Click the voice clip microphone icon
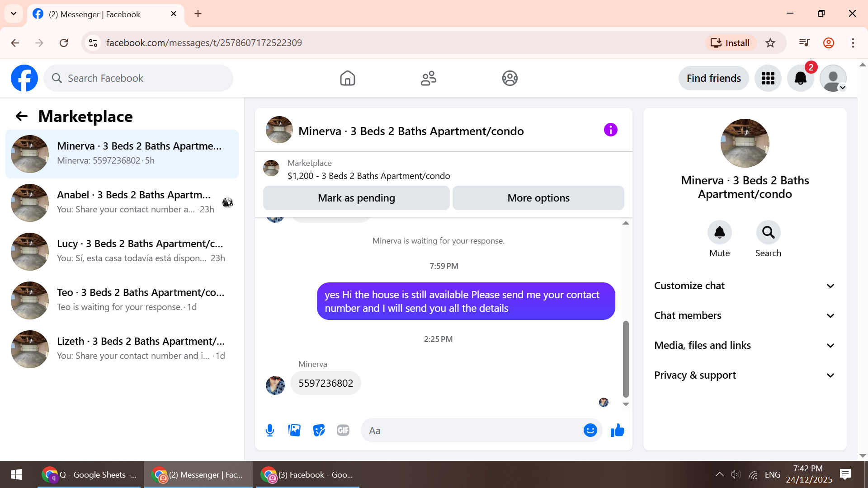The image size is (868, 488). tap(270, 431)
